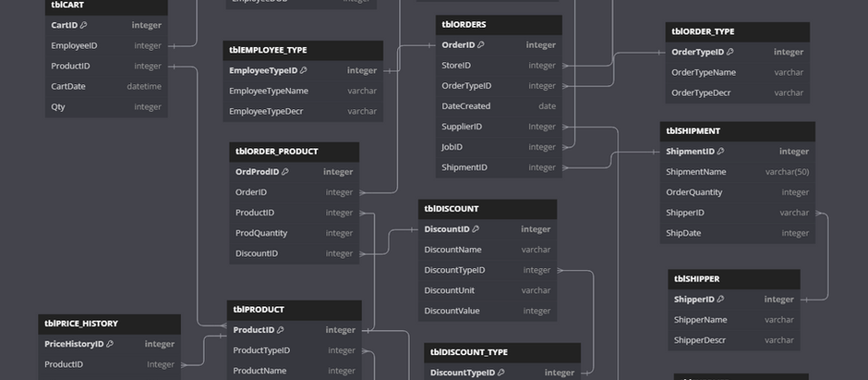Click the key icon beside DiscountTypeID in tblDISCOUNT_TYPE
The width and height of the screenshot is (868, 380).
(501, 373)
